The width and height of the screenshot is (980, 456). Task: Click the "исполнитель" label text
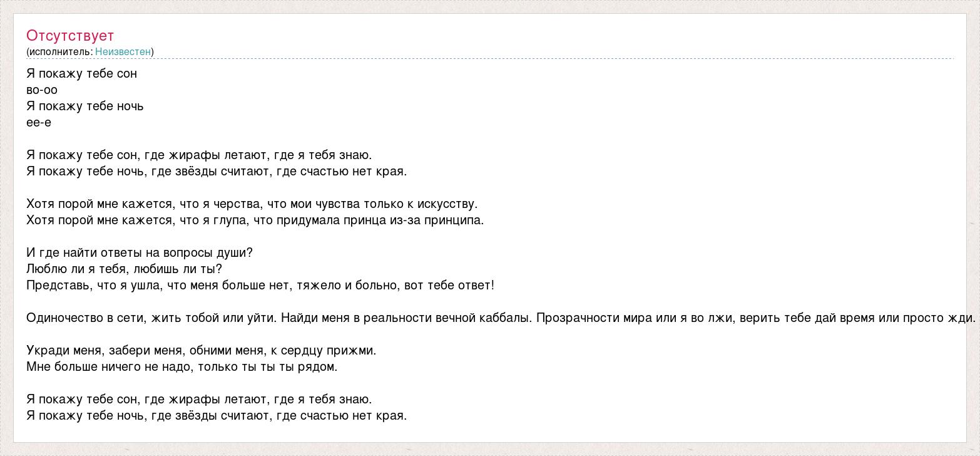coord(59,52)
